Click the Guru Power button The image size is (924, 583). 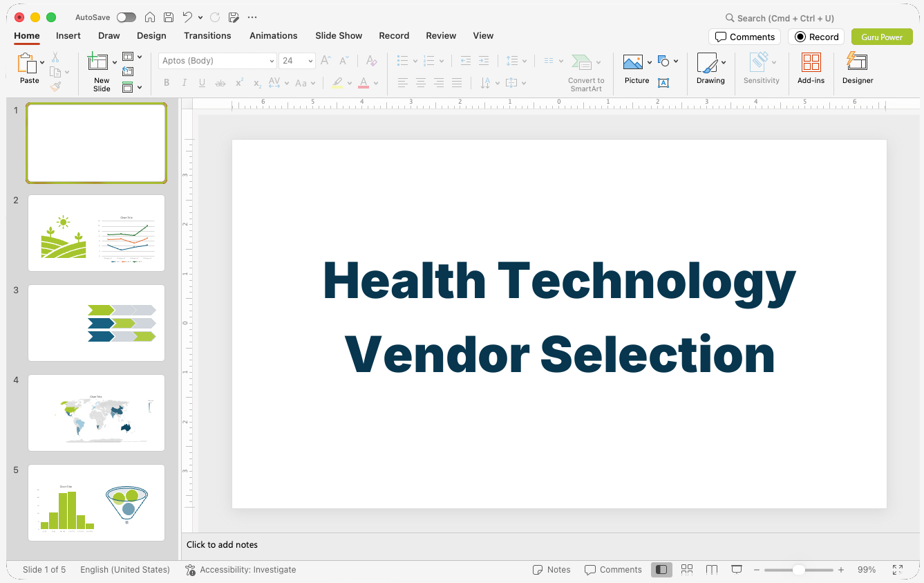point(882,37)
